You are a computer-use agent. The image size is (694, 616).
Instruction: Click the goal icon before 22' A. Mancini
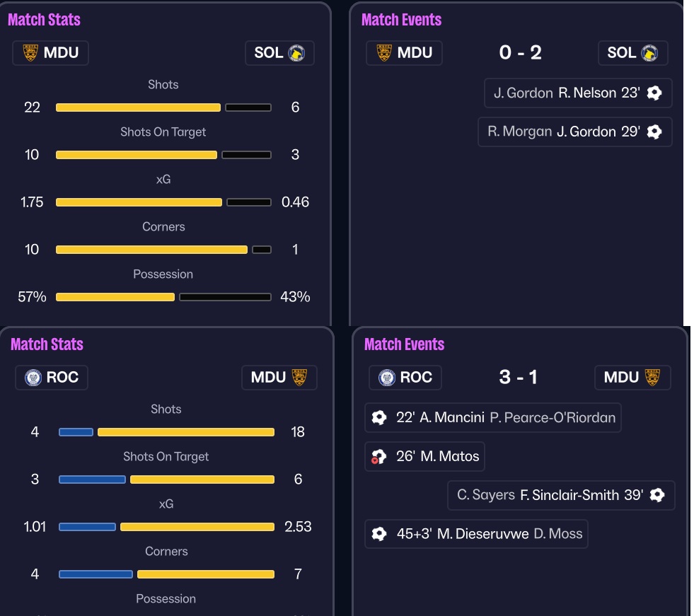click(379, 417)
